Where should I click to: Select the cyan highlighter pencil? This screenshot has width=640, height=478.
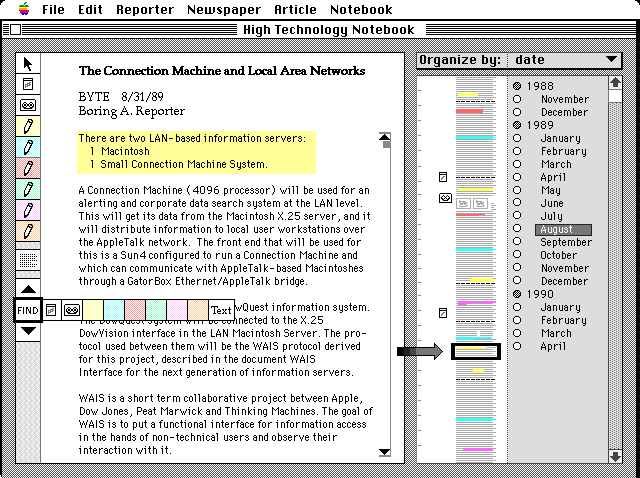28,147
